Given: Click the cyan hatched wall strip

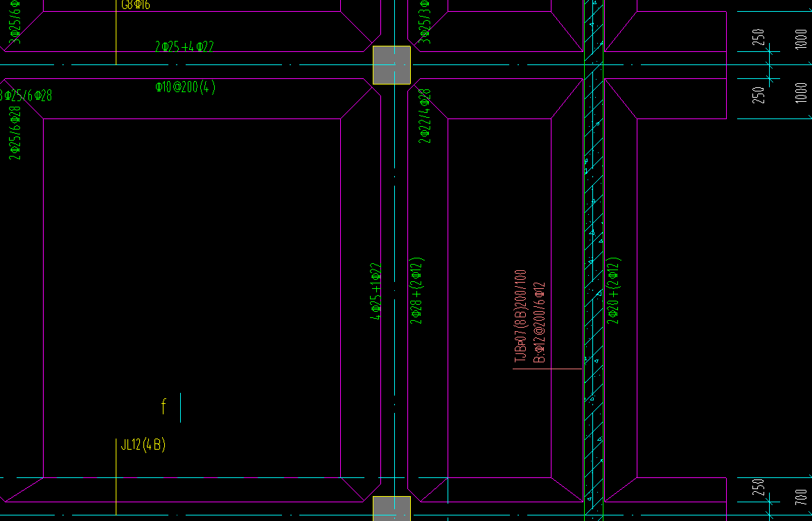Looking at the screenshot, I should [x=594, y=260].
